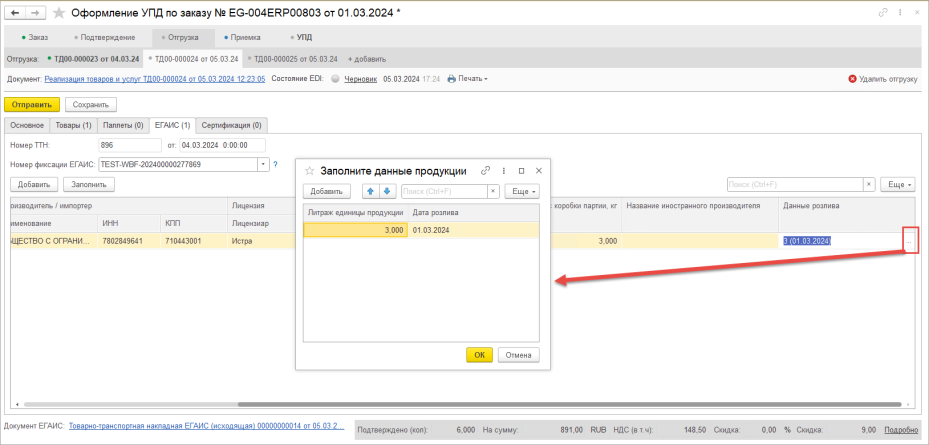This screenshot has height=445, width=929.
Task: Open main window three-dot options menu
Action: pos(900,12)
